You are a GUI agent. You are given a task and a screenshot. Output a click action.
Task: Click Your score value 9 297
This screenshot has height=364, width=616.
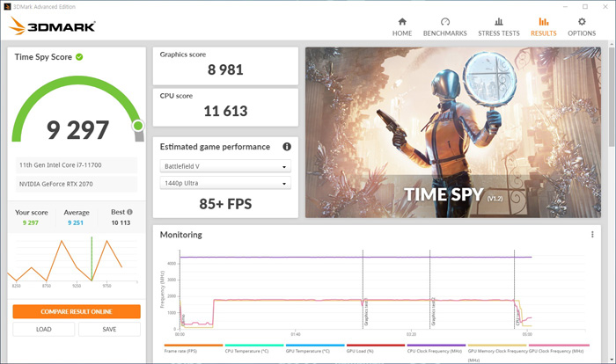coord(31,222)
